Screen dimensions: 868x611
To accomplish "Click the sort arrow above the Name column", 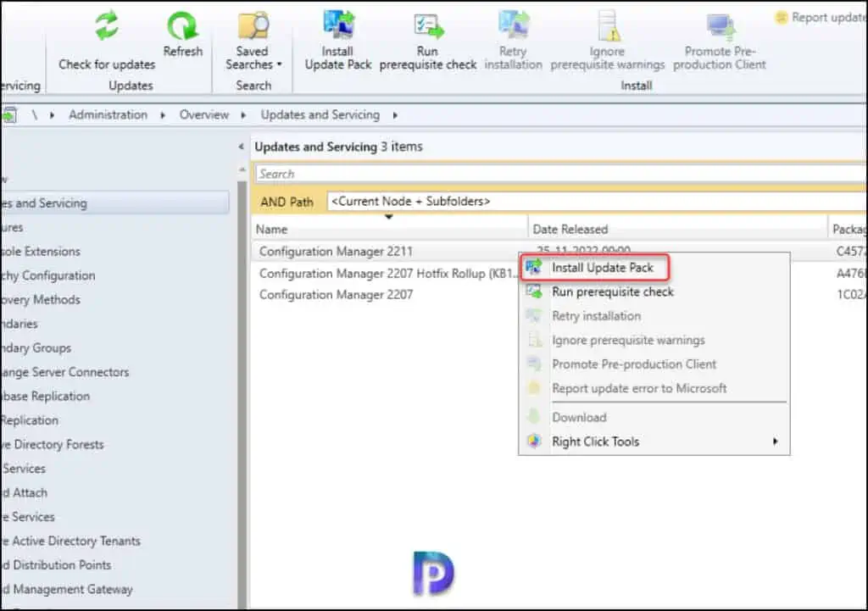I will click(388, 217).
